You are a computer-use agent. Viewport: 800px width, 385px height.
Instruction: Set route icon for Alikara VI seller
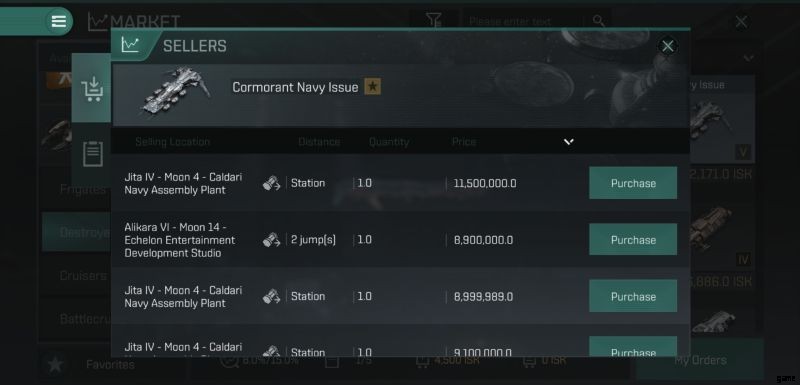click(x=271, y=240)
